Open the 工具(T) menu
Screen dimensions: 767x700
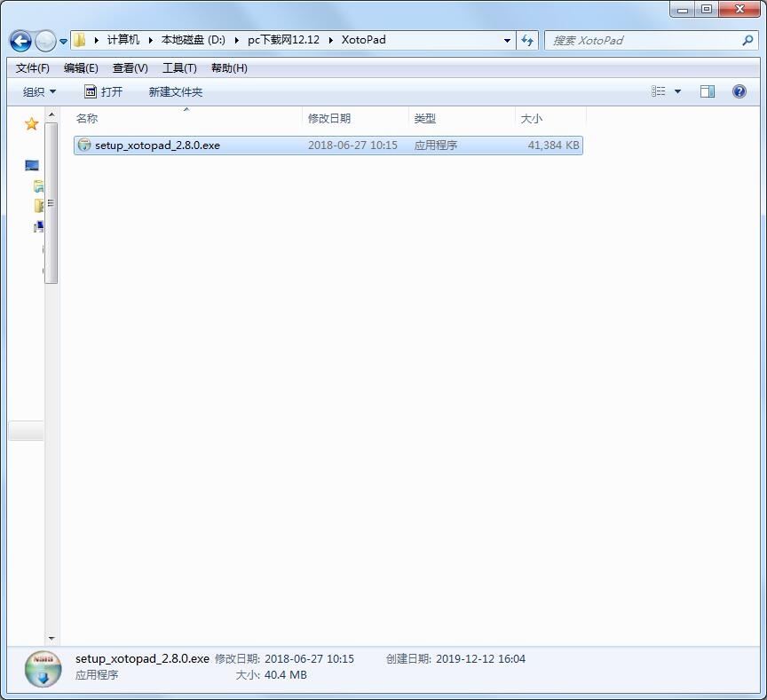coord(179,68)
